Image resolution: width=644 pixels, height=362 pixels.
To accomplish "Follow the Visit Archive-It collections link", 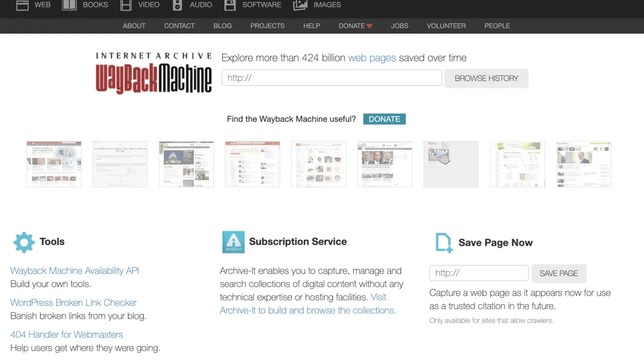I will [x=308, y=304].
